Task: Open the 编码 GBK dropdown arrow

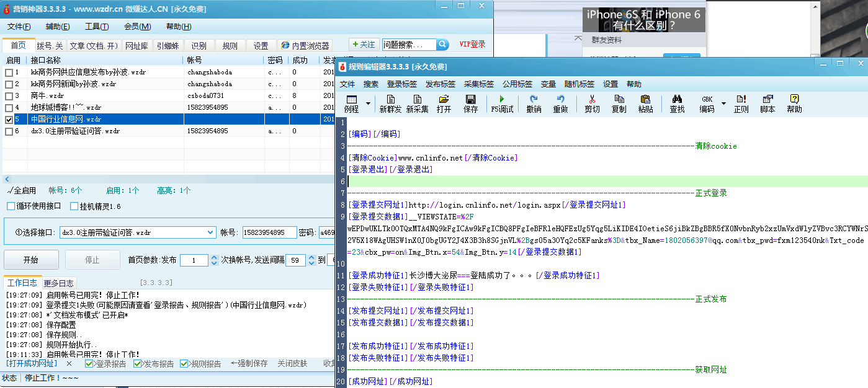Action: pos(723,104)
